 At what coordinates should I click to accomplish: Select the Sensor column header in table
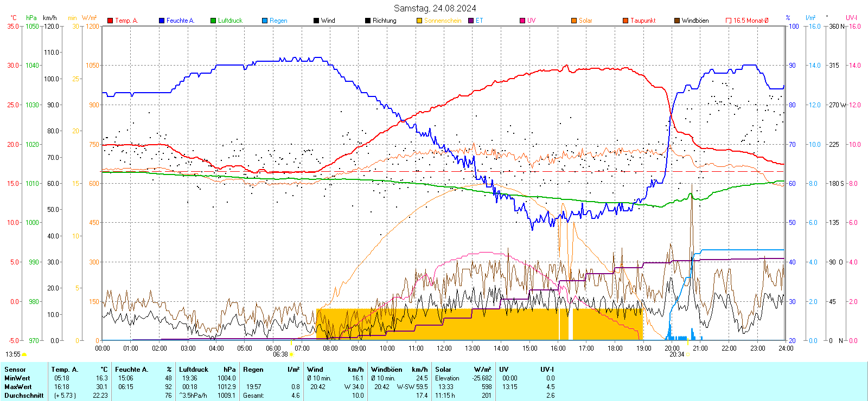pyautogui.click(x=15, y=370)
